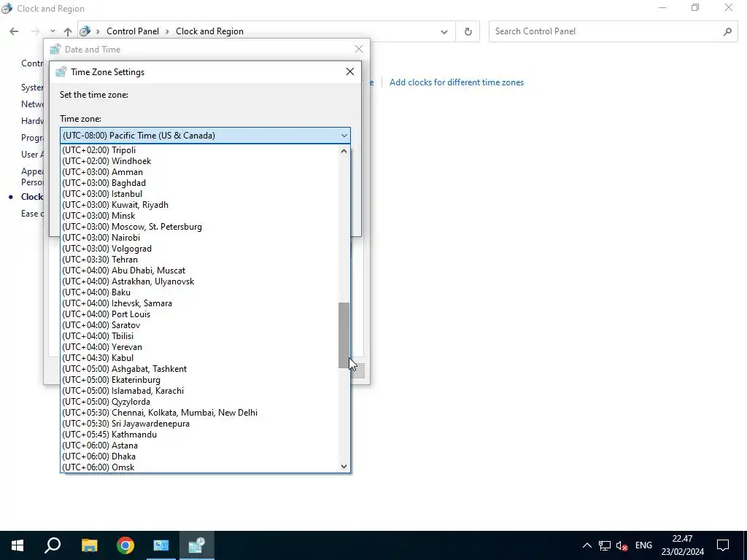This screenshot has width=747, height=560.
Task: Click scroll up arrow in time zone list
Action: pos(344,151)
